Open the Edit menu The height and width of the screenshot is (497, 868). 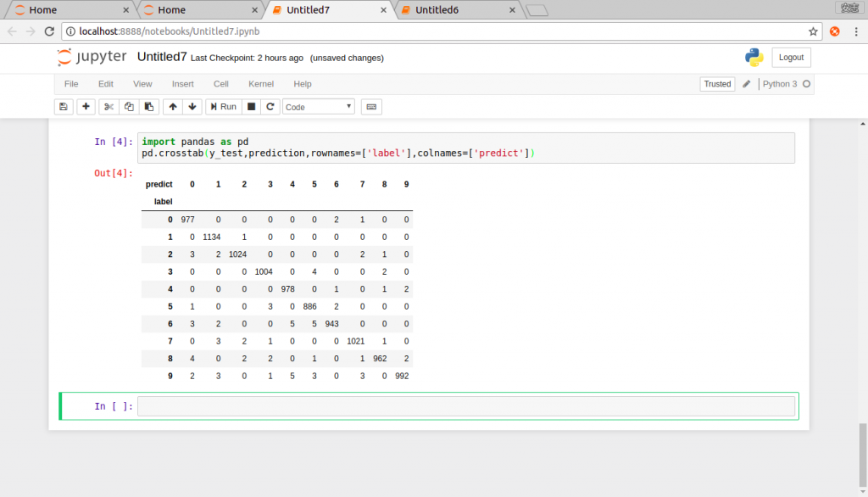point(106,84)
